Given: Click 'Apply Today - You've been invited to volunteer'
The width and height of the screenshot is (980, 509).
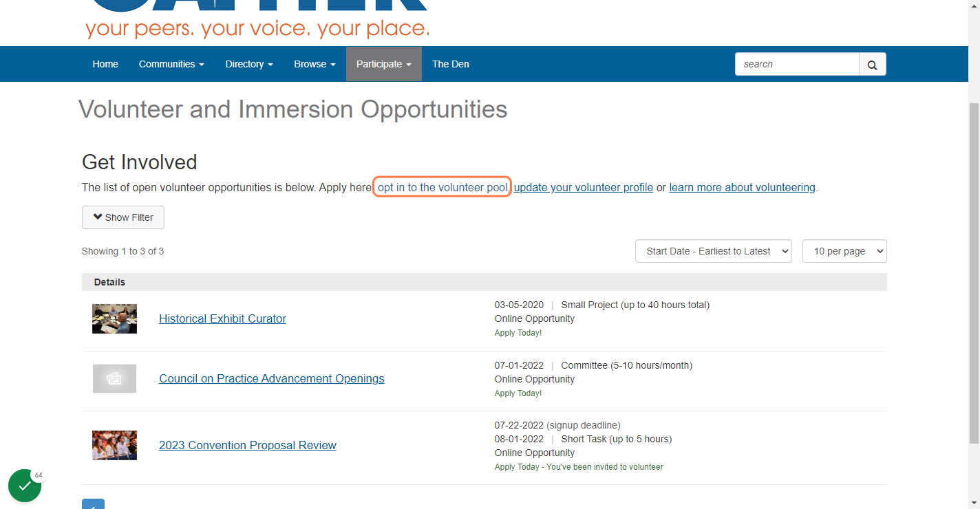Looking at the screenshot, I should (x=579, y=467).
